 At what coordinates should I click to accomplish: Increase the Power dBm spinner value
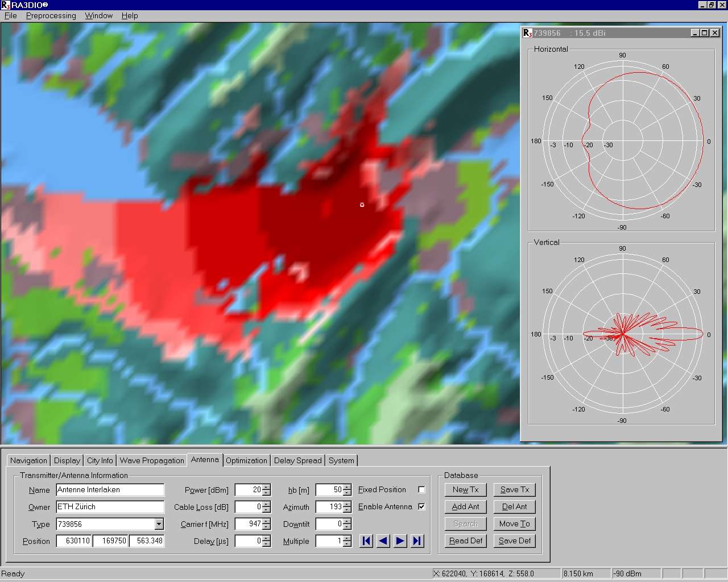[x=267, y=487]
